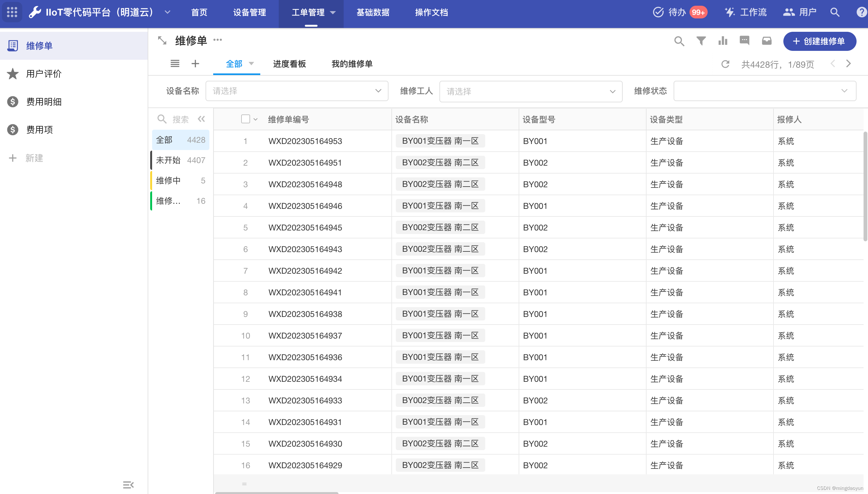
Task: Open 用户 user management
Action: [800, 12]
